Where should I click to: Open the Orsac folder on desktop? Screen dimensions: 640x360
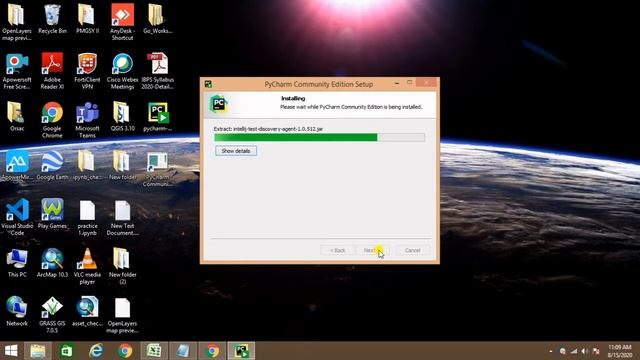point(17,116)
